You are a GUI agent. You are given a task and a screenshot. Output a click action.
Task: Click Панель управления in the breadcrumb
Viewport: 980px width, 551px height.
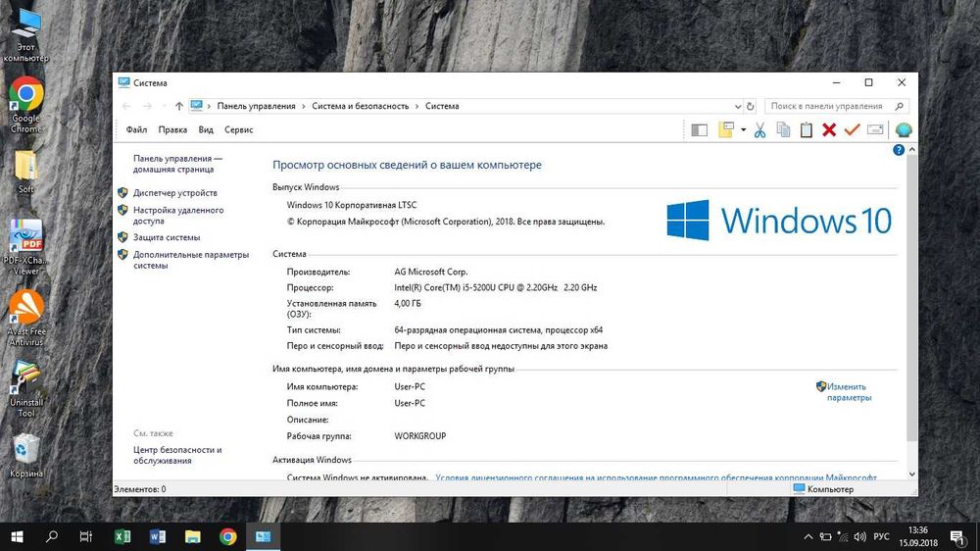point(256,106)
